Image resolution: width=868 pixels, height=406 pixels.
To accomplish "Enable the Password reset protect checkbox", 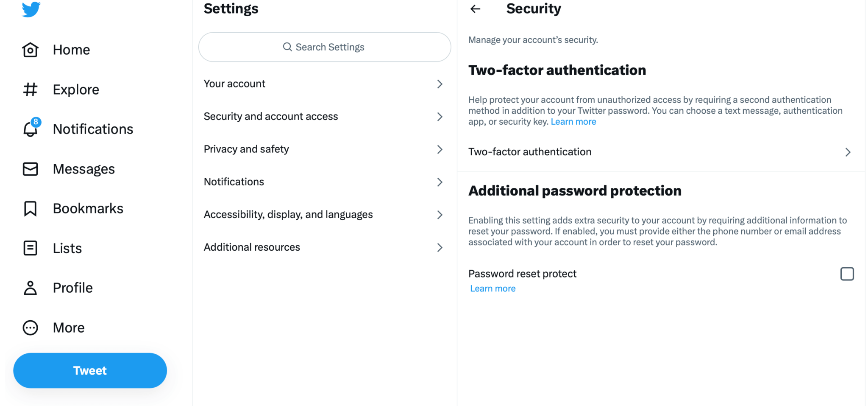I will tap(847, 274).
